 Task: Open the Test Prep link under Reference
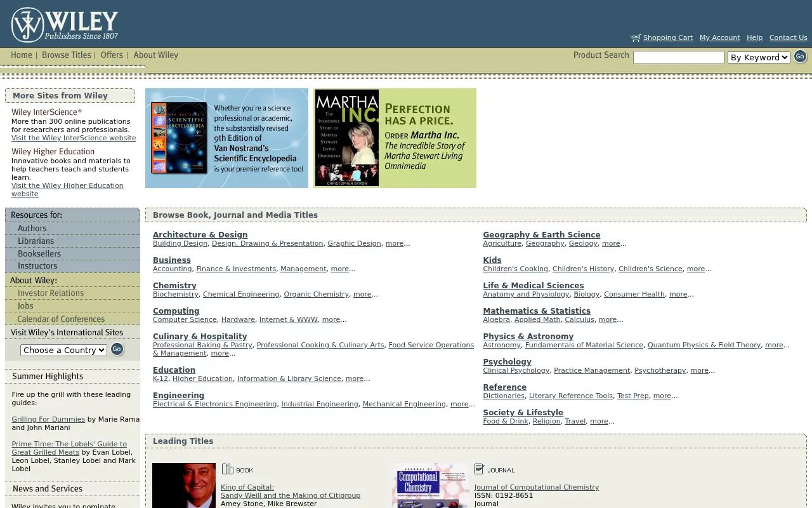(633, 396)
